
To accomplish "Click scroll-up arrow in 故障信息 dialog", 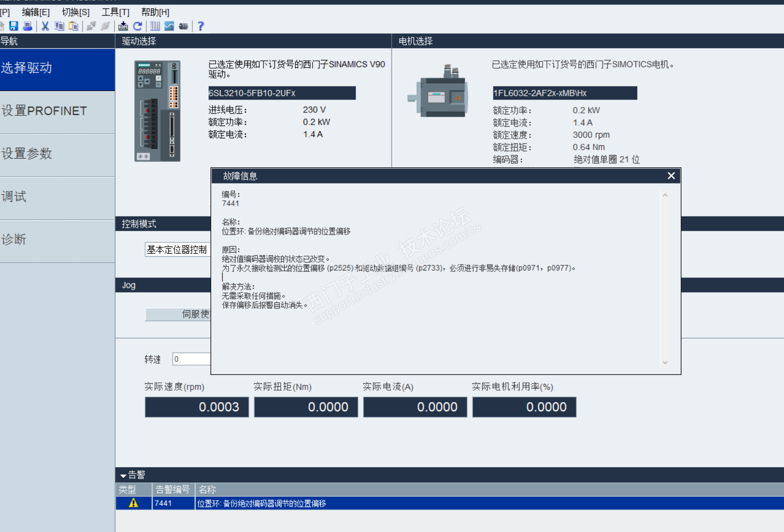I will click(665, 195).
